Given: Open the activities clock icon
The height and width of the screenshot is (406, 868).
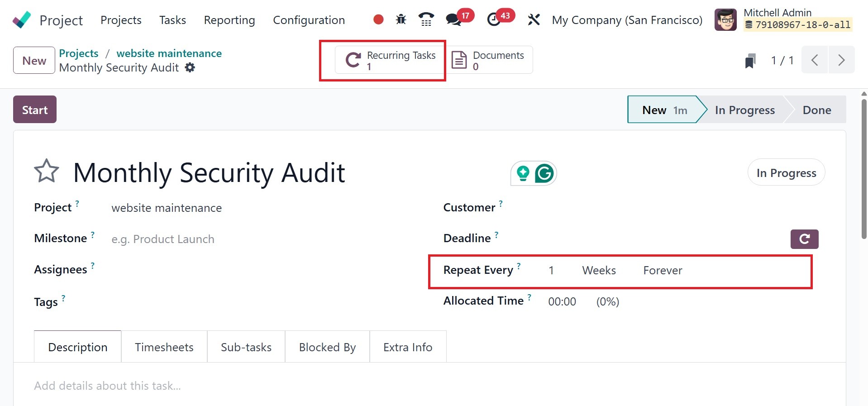Looking at the screenshot, I should (494, 20).
